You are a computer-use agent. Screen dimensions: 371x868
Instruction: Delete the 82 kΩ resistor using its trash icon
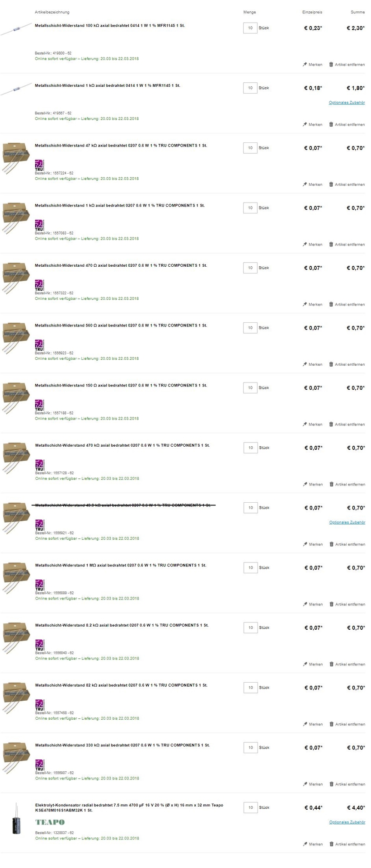tap(331, 724)
